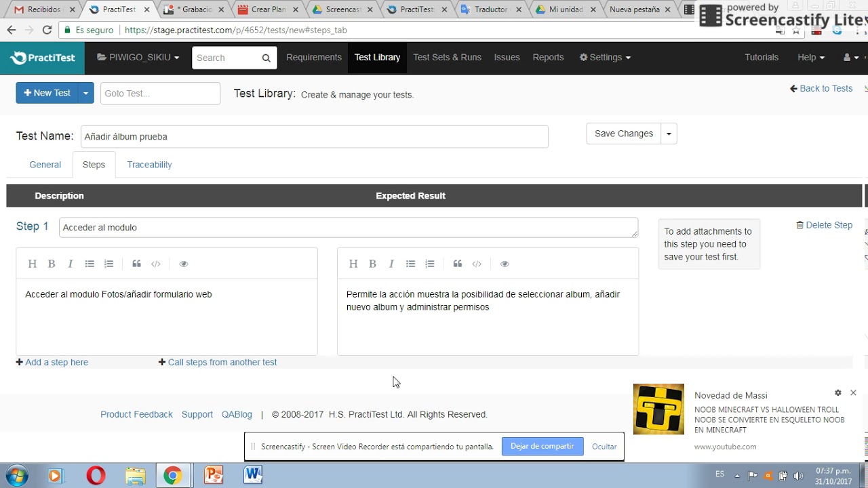Viewport: 868px width, 488px height.
Task: Toggle italic in Expected Result editor
Action: click(391, 264)
